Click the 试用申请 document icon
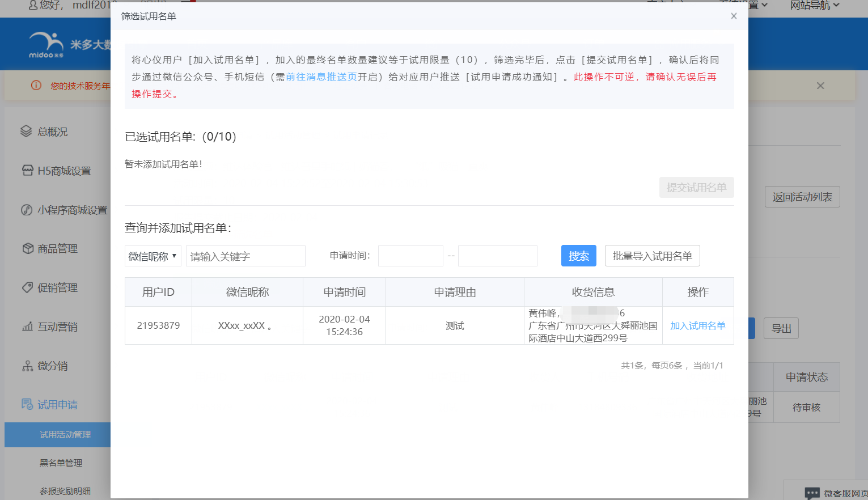The width and height of the screenshot is (868, 500). tap(27, 404)
